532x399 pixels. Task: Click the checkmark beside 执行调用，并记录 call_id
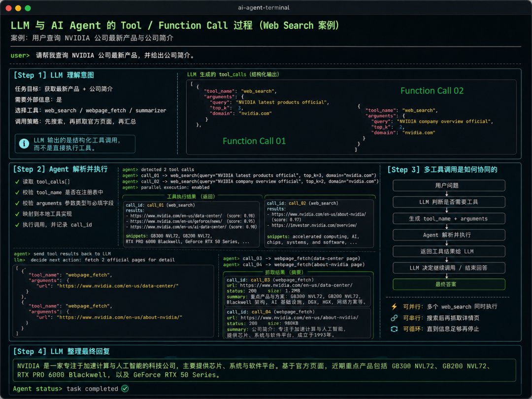tap(17, 225)
